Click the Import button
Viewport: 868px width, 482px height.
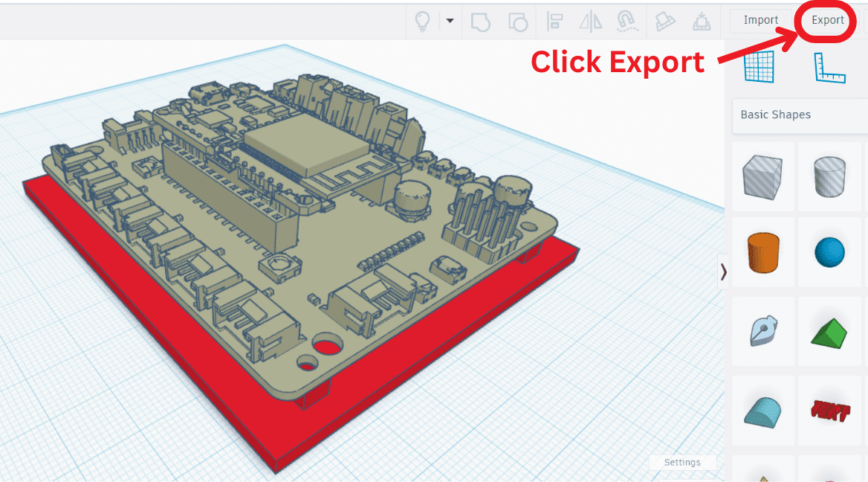tap(760, 20)
